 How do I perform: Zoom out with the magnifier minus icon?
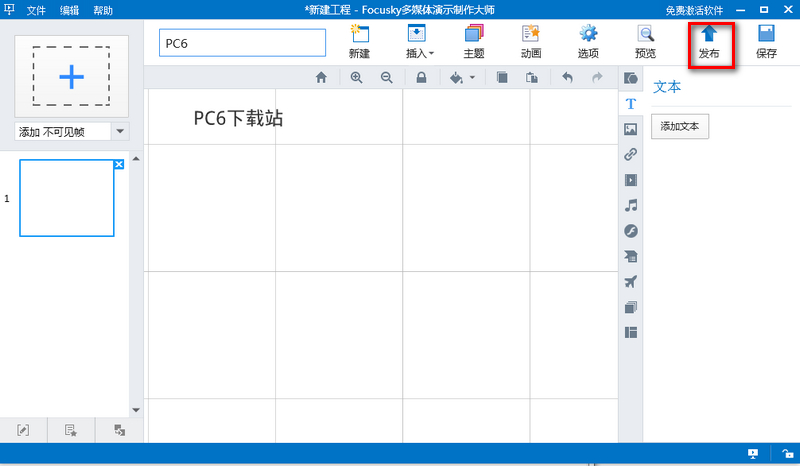coord(387,78)
